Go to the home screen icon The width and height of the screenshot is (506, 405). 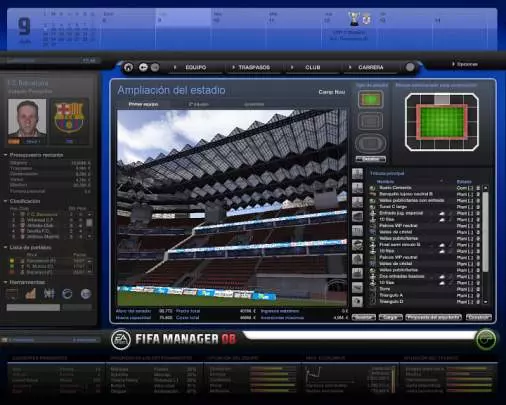[x=128, y=67]
